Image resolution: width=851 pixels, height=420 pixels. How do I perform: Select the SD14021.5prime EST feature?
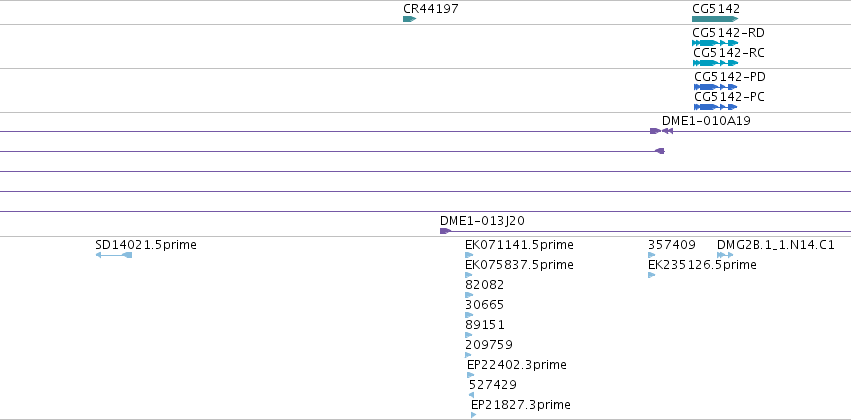[114, 255]
